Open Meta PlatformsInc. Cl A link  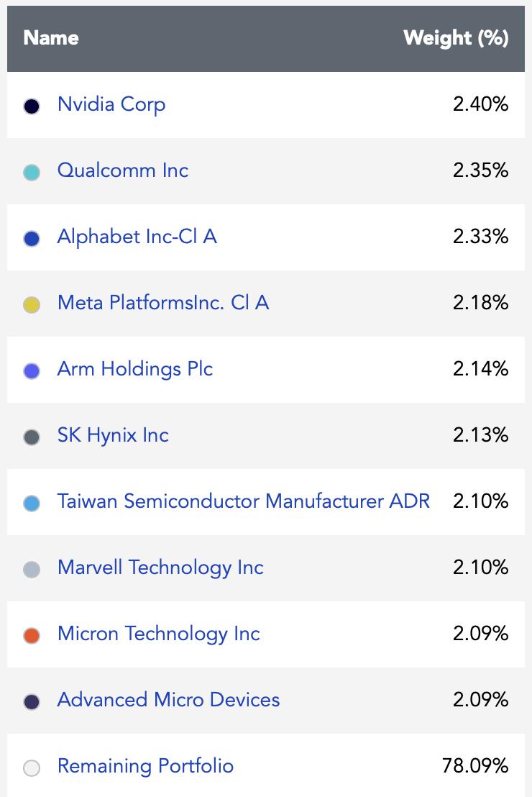pos(163,303)
